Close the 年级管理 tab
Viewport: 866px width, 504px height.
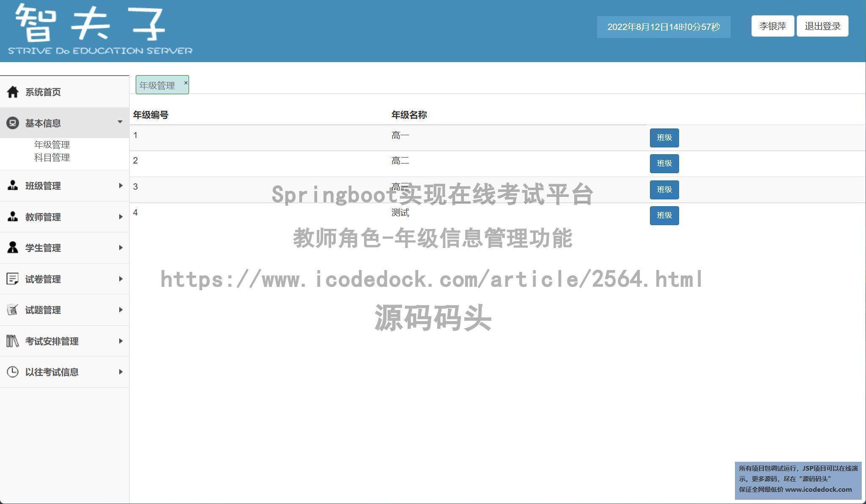(x=186, y=83)
